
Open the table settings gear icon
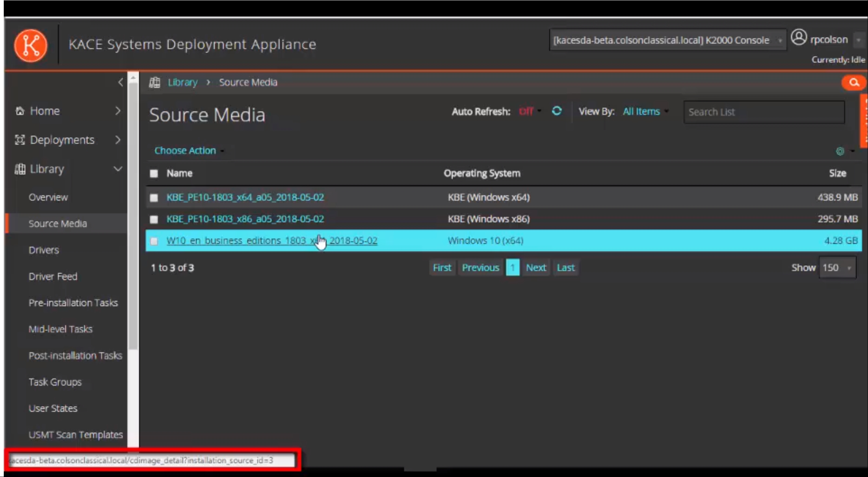click(840, 151)
